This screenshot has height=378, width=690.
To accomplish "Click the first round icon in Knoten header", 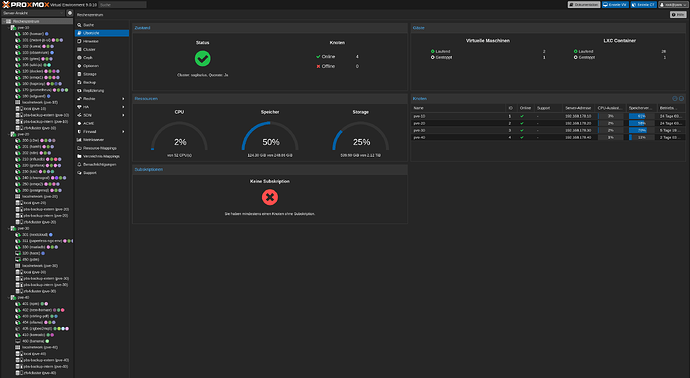I will 675,99.
